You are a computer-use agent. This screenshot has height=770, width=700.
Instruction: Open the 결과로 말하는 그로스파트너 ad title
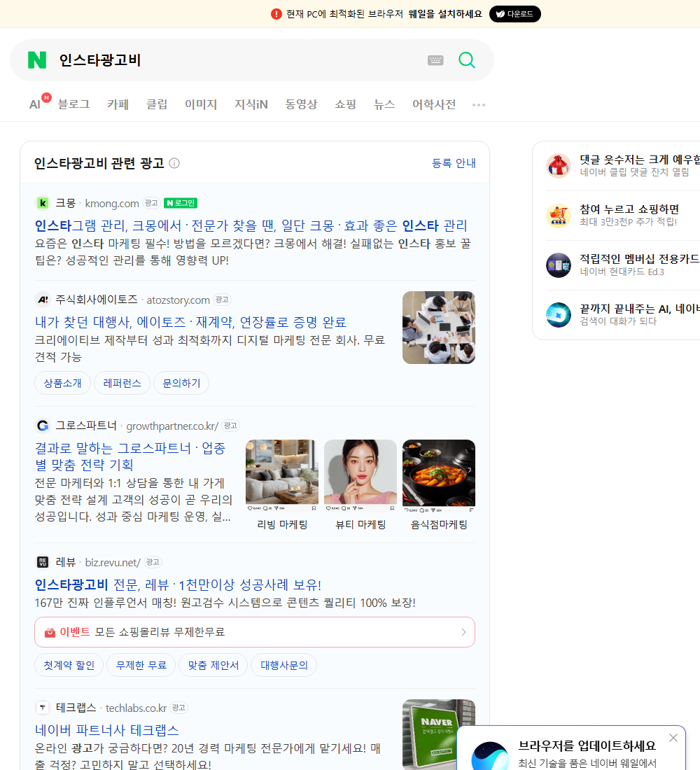(x=130, y=456)
